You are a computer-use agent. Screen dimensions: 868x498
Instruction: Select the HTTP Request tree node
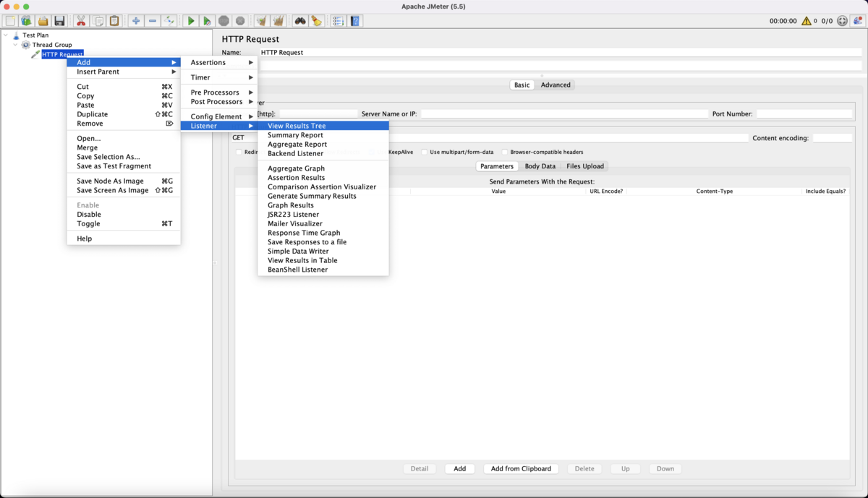(62, 54)
